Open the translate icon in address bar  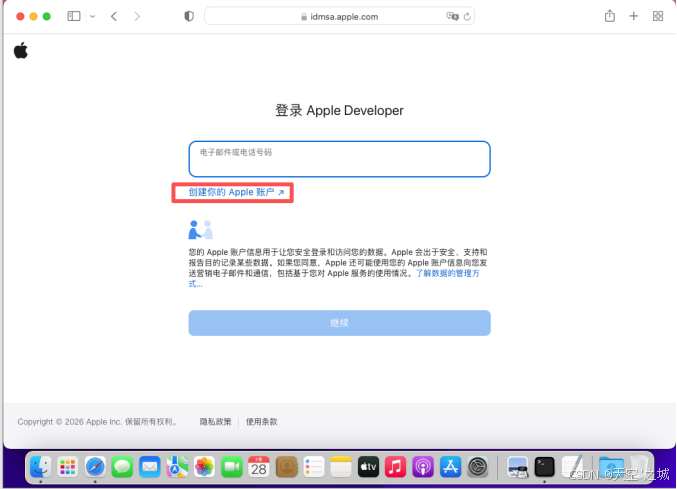tap(452, 16)
